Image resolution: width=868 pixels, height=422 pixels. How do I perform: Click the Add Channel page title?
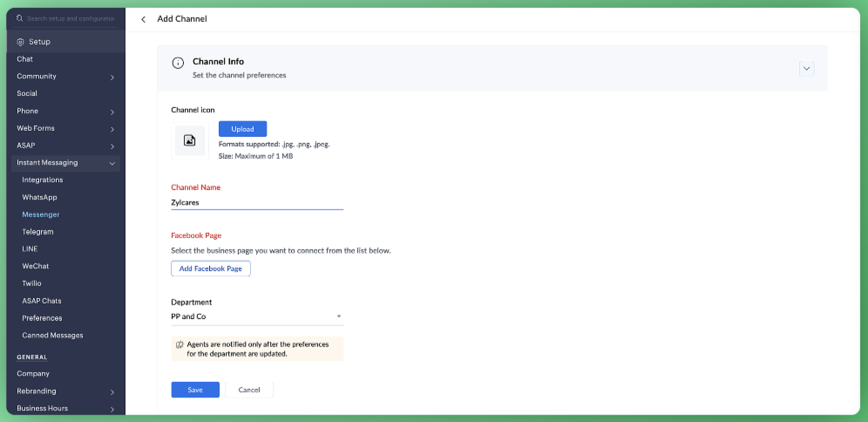coord(182,19)
